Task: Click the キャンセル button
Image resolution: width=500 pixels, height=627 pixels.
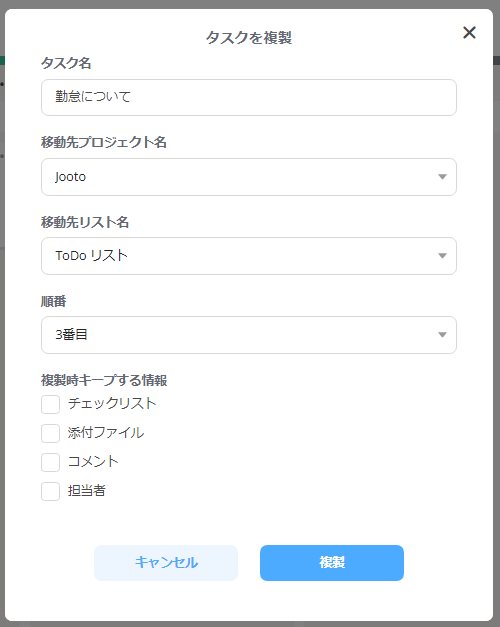Action: 166,563
